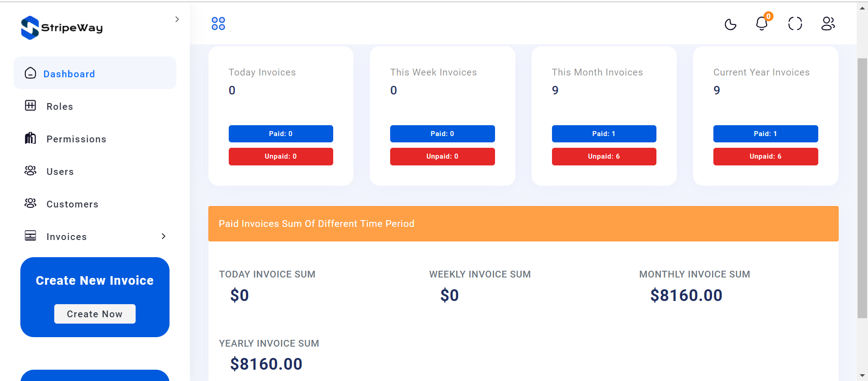Collapse sidebar with top chevron arrow
868x381 pixels.
177,19
